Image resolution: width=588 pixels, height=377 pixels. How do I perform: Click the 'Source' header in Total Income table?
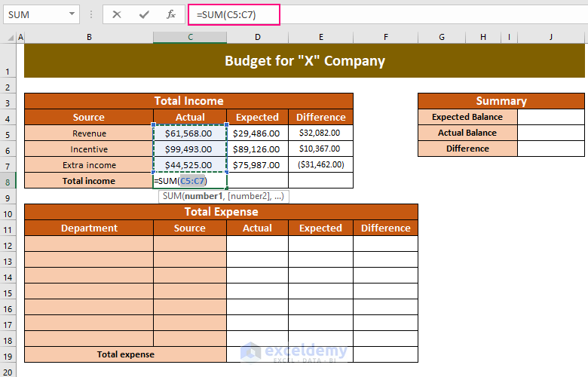pos(89,117)
